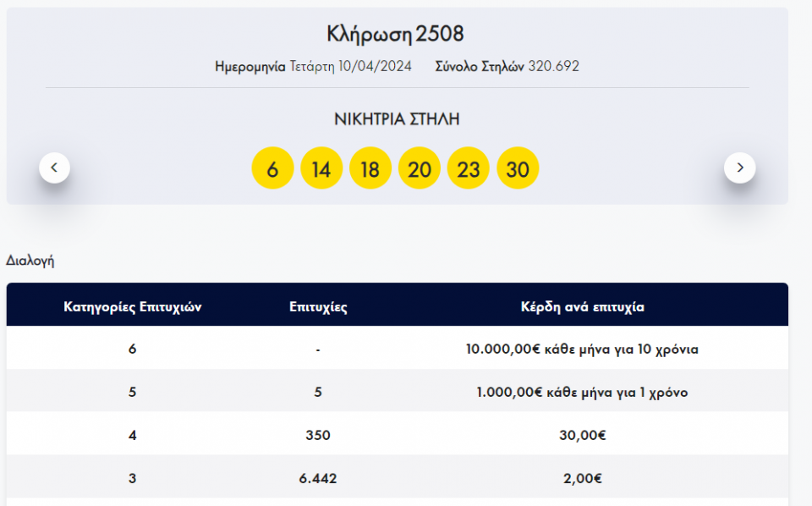Select the winning number 30 ball
The height and width of the screenshot is (506, 812).
pos(518,169)
